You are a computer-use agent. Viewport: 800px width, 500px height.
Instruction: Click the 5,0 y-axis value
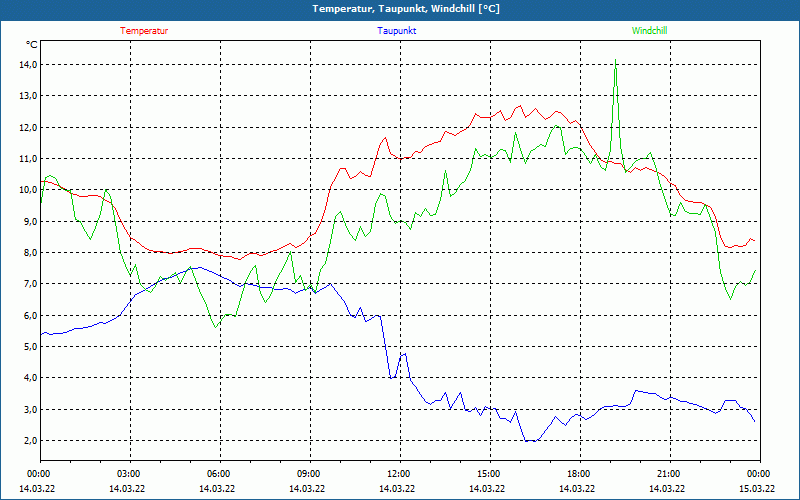(30, 346)
